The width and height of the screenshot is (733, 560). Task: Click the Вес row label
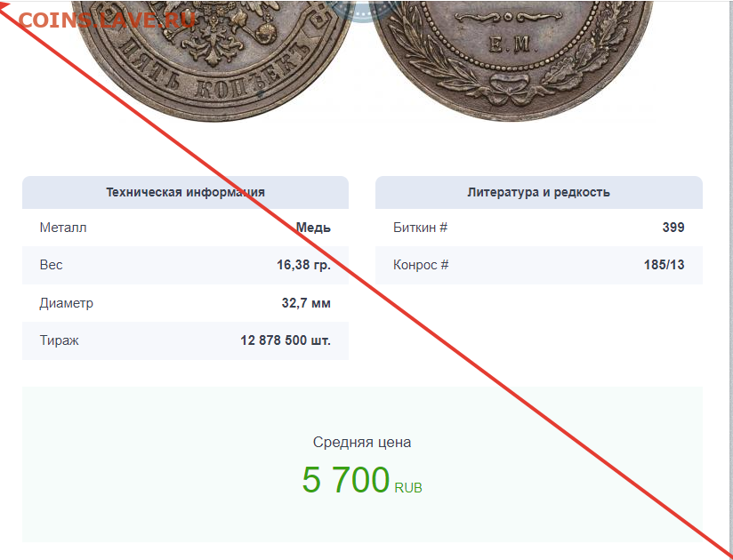coord(51,265)
